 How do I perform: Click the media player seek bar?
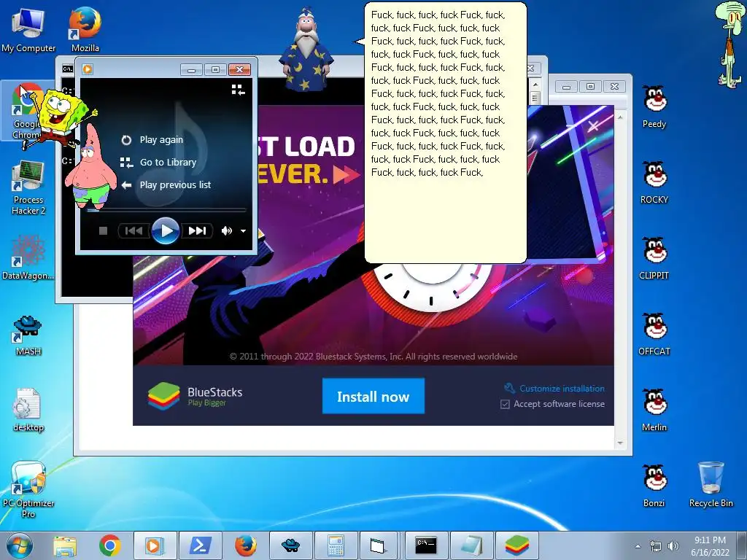[166, 209]
